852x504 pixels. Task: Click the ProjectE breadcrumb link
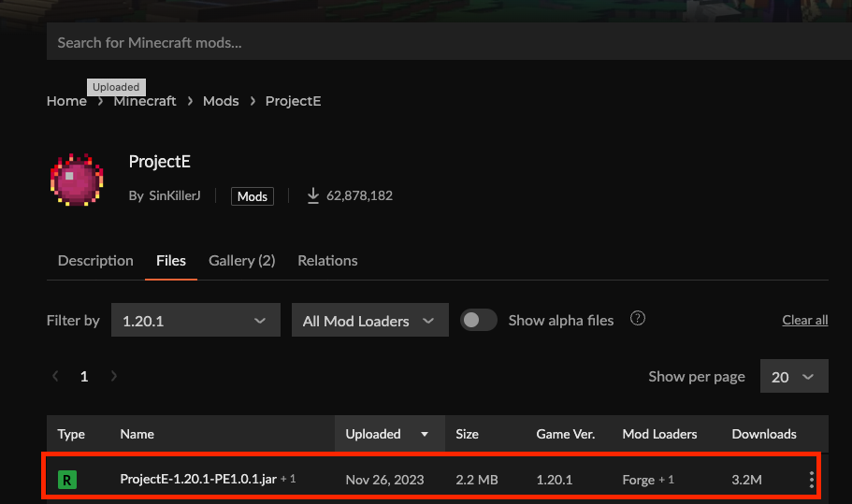pos(294,101)
